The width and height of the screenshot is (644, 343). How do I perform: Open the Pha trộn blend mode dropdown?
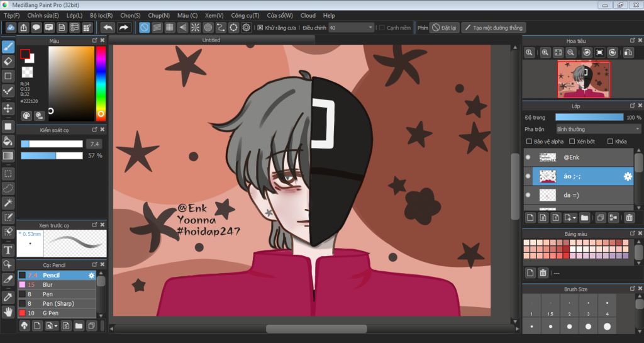coord(598,129)
